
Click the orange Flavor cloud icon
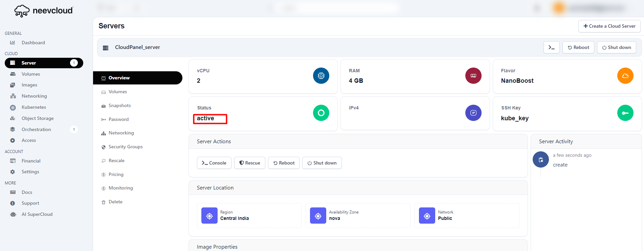click(625, 76)
